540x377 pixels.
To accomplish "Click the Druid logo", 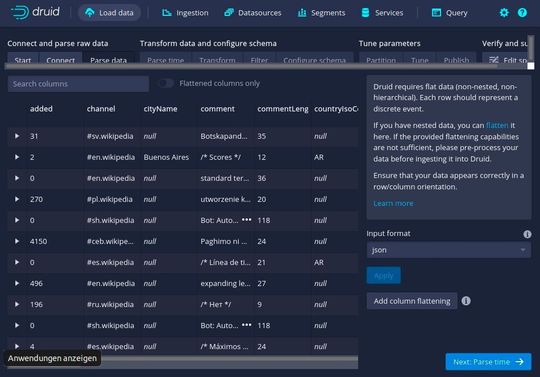I will click(x=35, y=12).
